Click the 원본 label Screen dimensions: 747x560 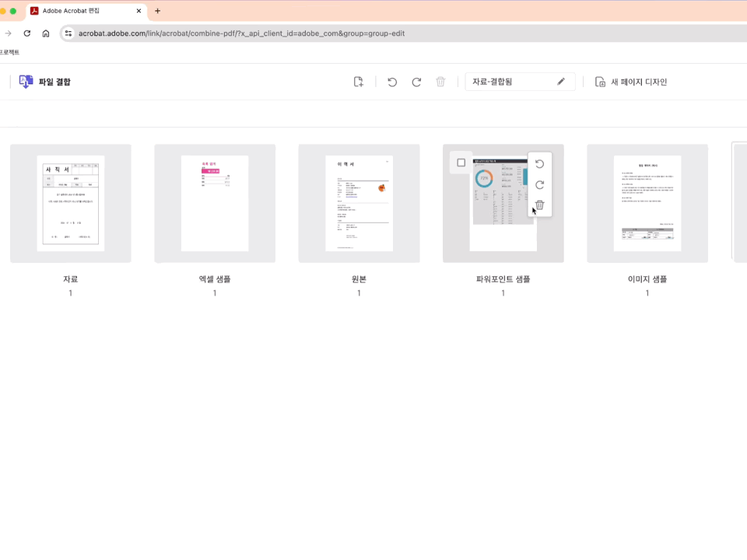pos(359,279)
